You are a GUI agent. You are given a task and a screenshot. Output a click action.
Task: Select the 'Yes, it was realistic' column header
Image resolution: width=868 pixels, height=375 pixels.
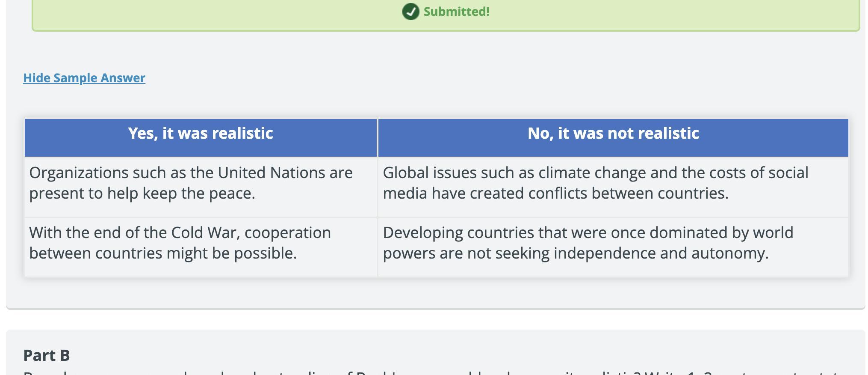[x=201, y=134]
